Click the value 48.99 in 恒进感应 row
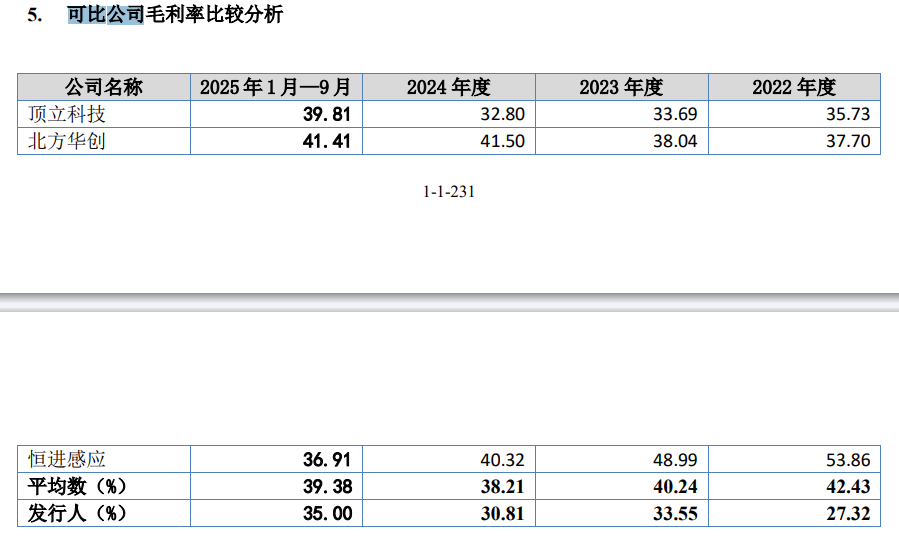The width and height of the screenshot is (899, 549). click(x=674, y=460)
